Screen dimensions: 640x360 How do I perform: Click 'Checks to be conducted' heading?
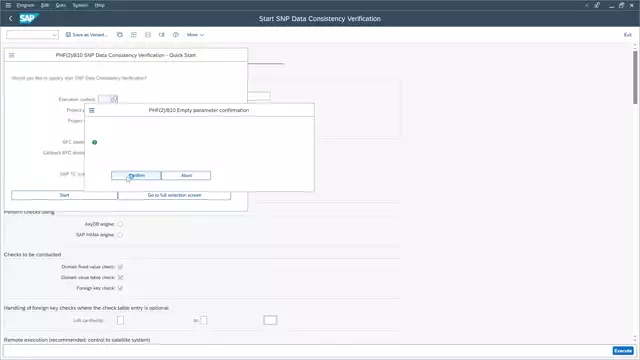[33, 255]
